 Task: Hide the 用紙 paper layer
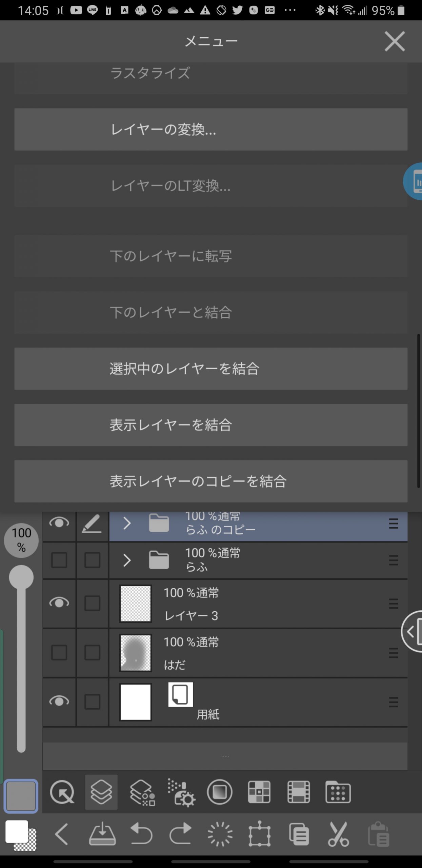(x=59, y=702)
